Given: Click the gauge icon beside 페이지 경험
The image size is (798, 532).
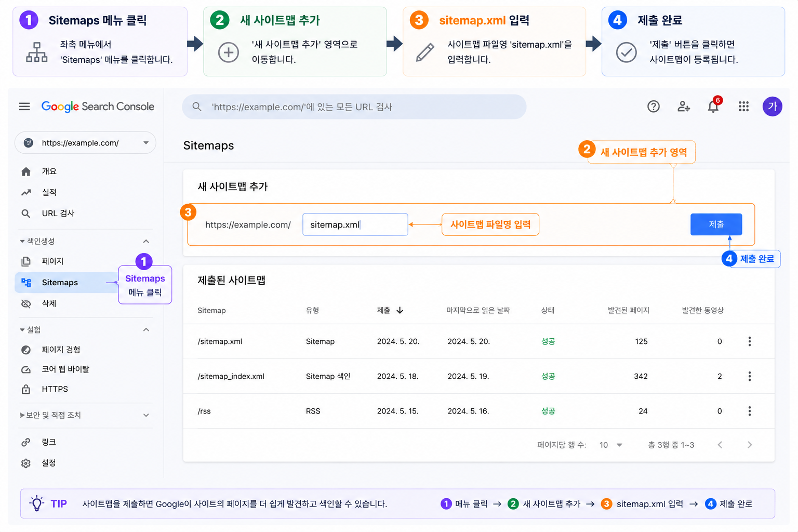Looking at the screenshot, I should (26, 350).
